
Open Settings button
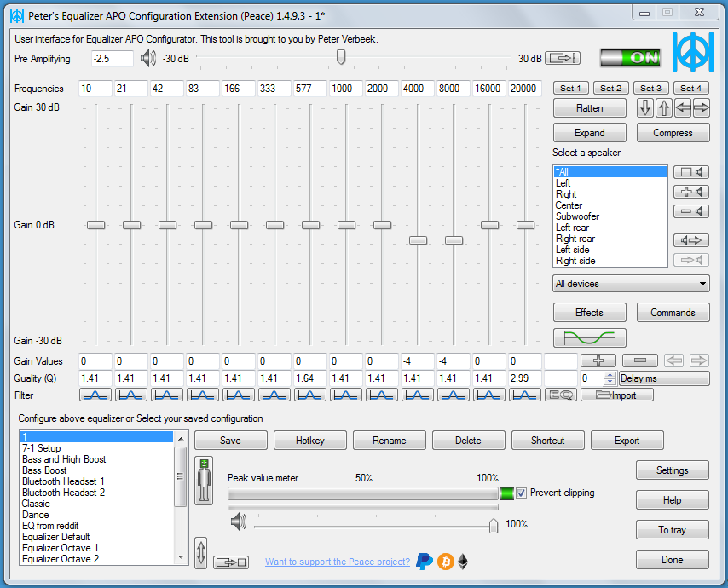[673, 470]
